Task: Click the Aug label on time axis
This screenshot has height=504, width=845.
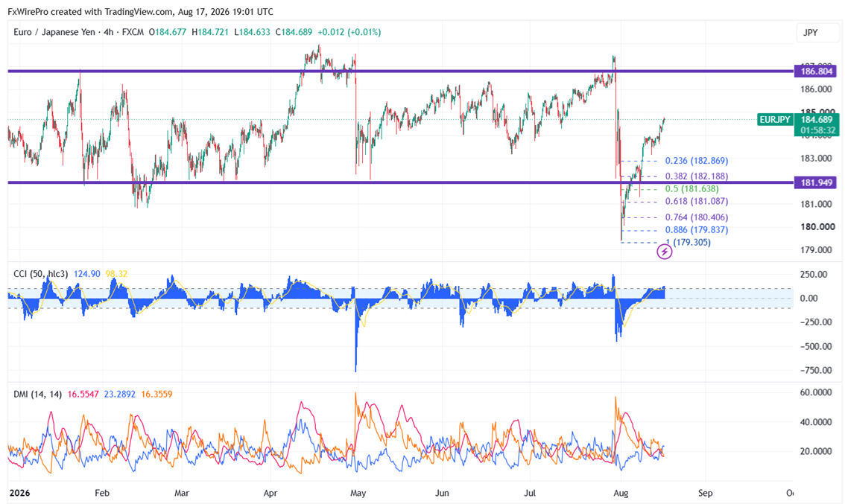Action: [621, 493]
